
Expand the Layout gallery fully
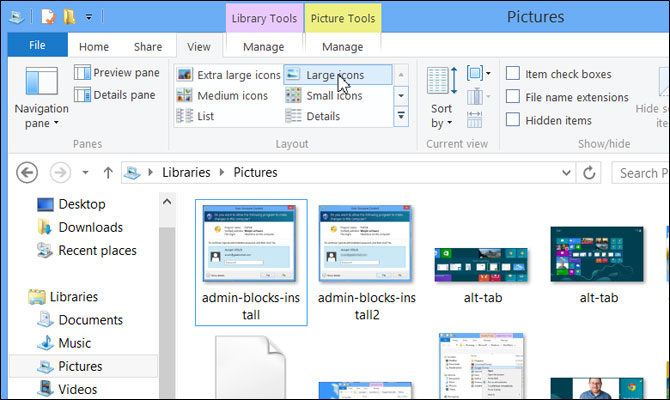click(401, 115)
